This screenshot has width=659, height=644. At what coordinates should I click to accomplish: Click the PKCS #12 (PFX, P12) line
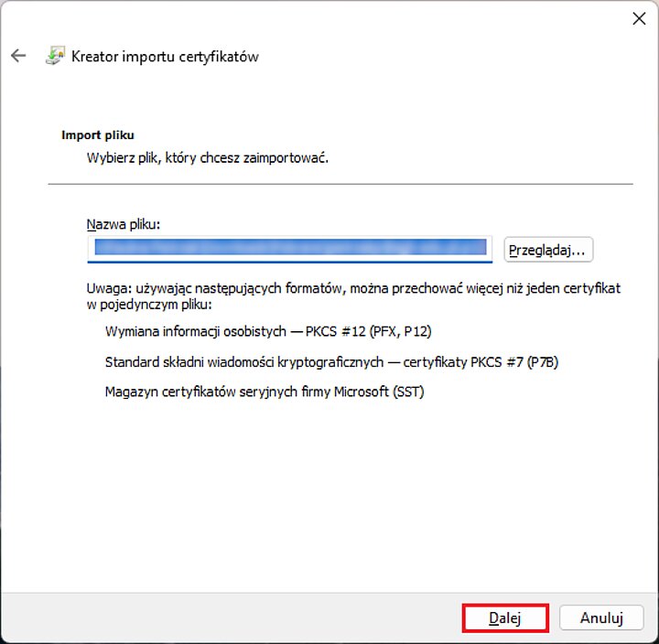coord(268,332)
